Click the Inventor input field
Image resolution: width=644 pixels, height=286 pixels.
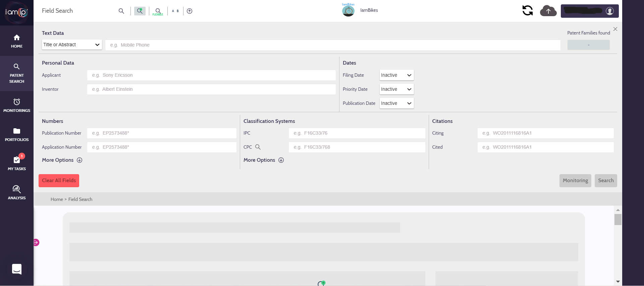click(x=211, y=89)
